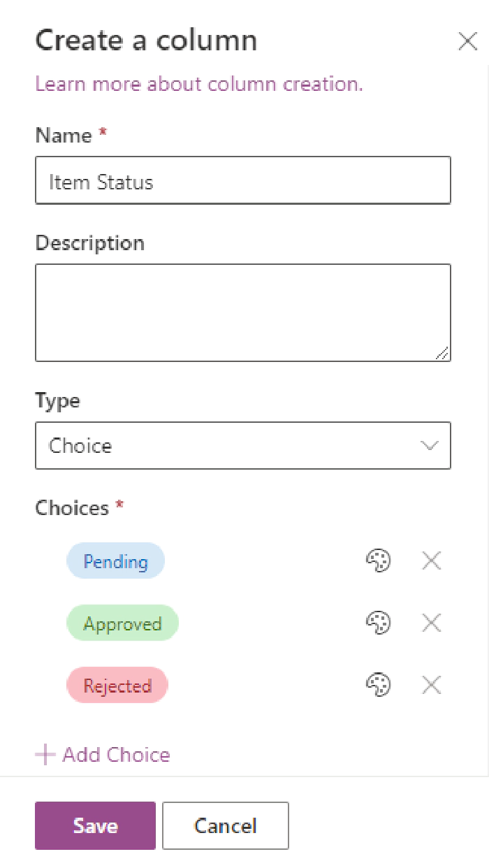Open the Choice type combo box
Viewport: 489px width, 868px height.
[x=231, y=446]
